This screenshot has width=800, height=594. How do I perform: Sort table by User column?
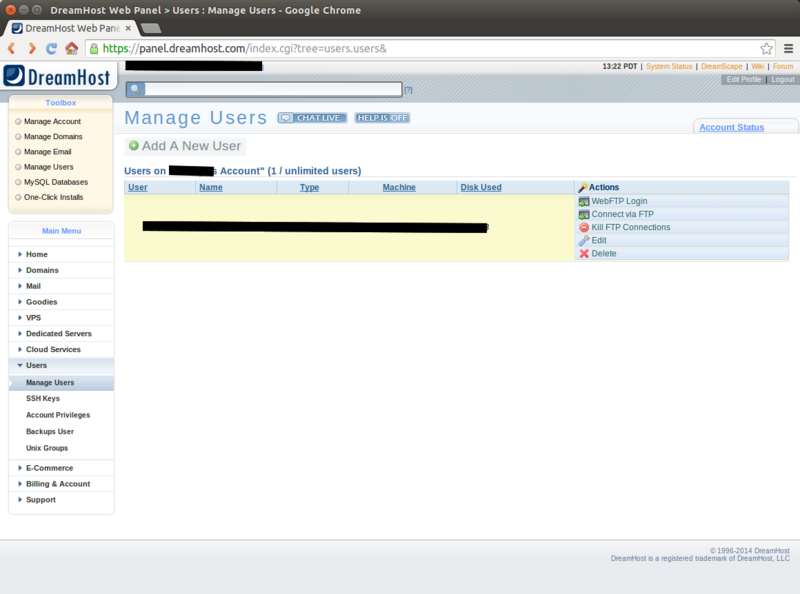pyautogui.click(x=138, y=187)
